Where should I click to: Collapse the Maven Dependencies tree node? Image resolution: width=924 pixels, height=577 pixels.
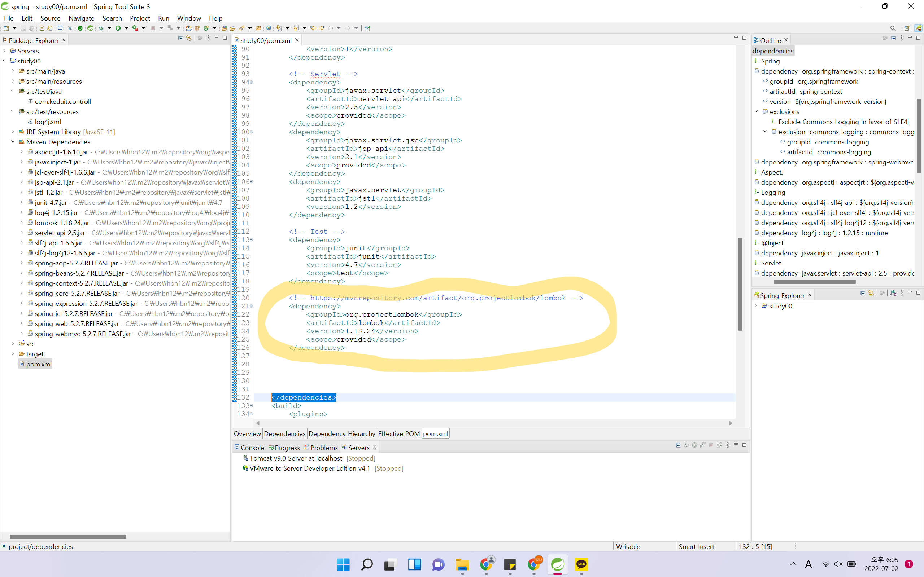coord(13,142)
